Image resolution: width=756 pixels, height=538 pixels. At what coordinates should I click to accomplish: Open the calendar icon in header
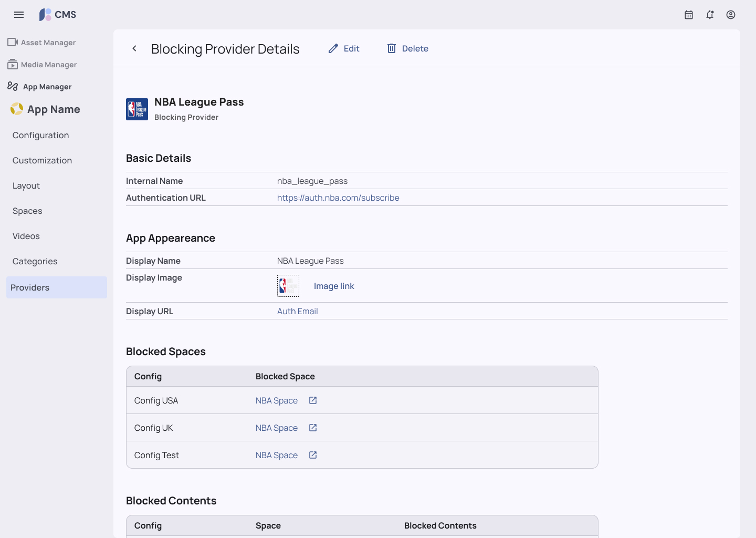tap(689, 15)
